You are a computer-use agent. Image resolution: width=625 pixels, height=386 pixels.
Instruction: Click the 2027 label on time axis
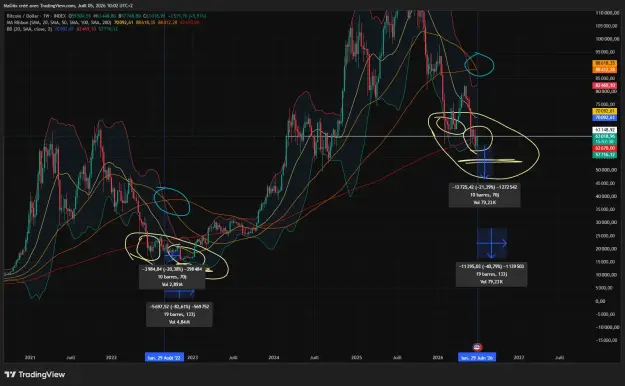519,358
